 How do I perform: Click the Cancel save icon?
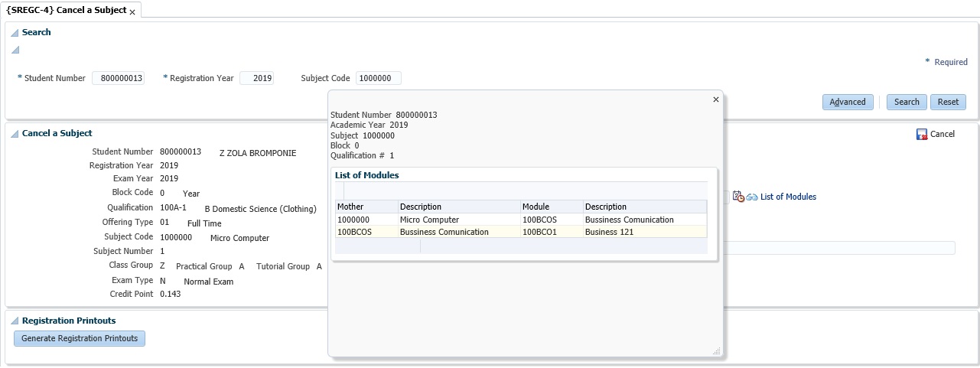(921, 134)
